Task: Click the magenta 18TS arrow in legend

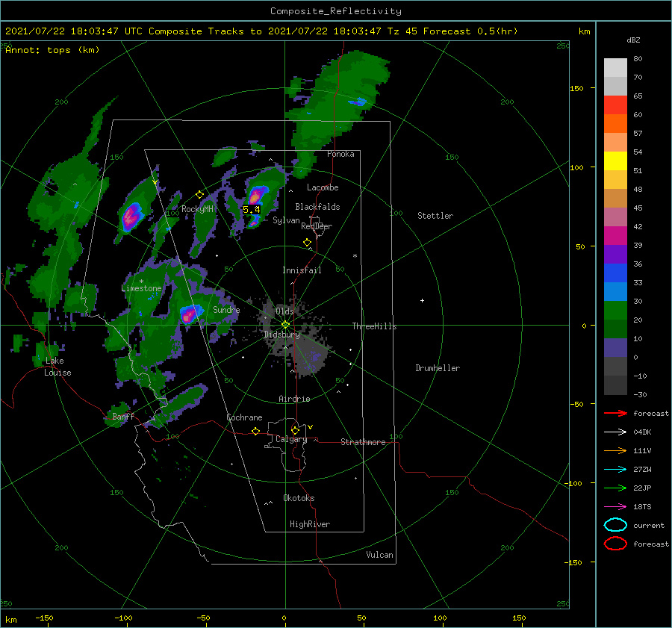Action: [615, 507]
